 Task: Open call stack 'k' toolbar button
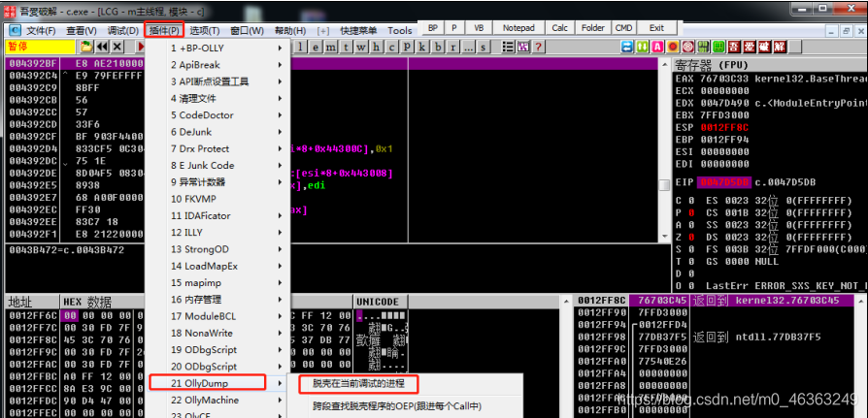pos(422,47)
